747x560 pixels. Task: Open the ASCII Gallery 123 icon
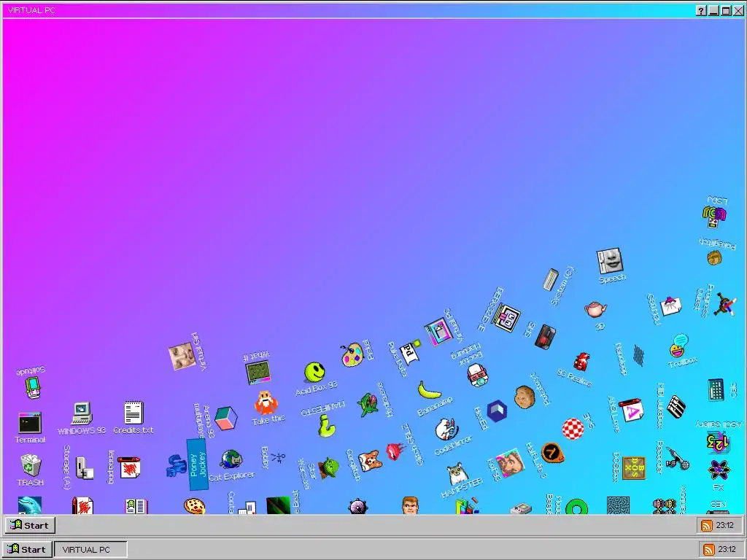(718, 443)
